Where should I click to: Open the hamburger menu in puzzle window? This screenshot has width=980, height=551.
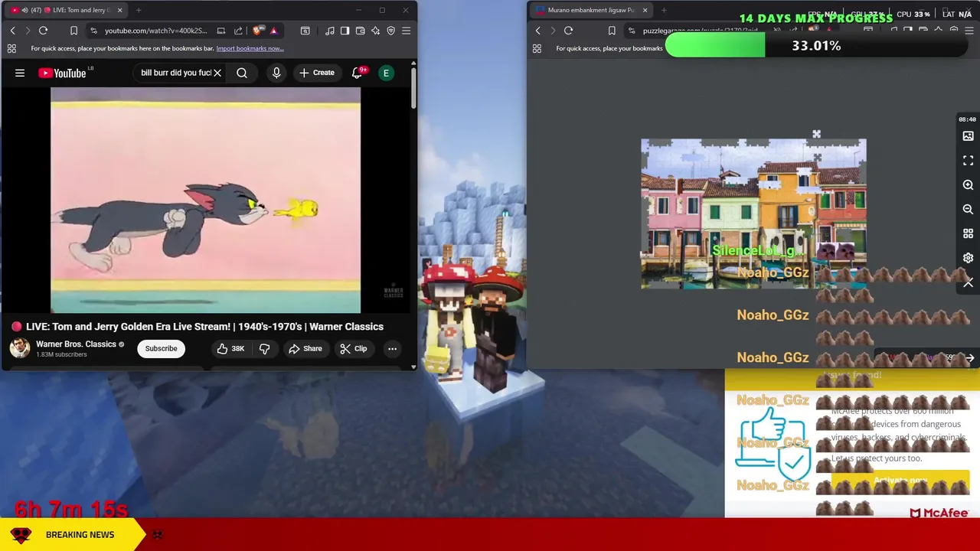coord(969,31)
